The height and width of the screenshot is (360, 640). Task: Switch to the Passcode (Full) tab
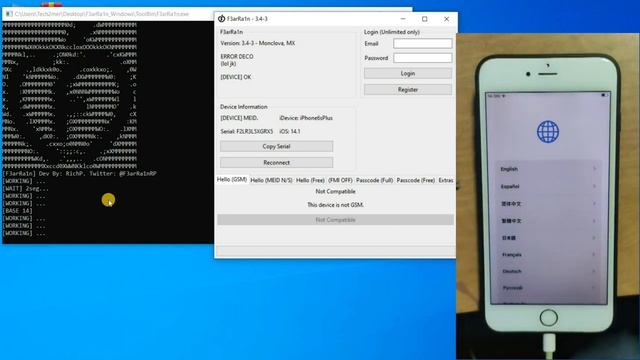[x=374, y=180]
